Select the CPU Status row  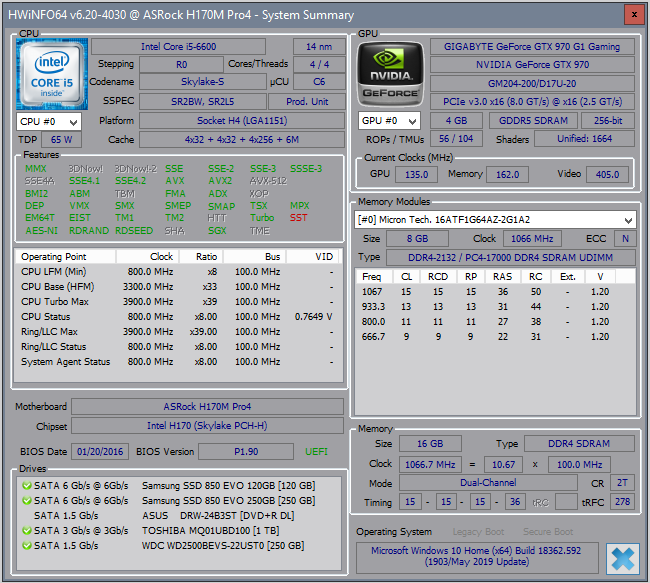[177, 316]
